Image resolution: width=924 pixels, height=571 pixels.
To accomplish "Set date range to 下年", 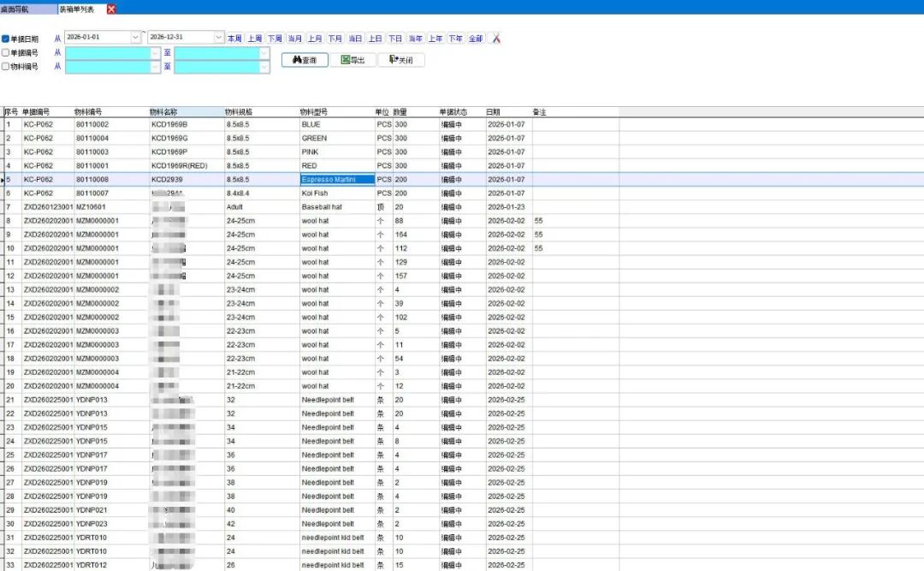I will click(x=455, y=39).
